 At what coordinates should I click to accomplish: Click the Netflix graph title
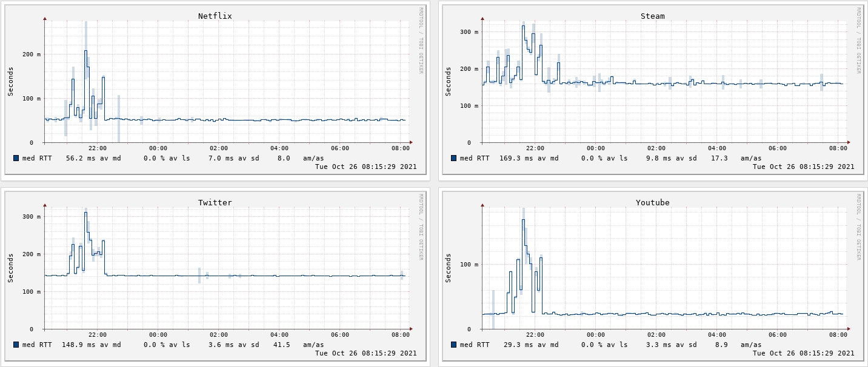(215, 16)
